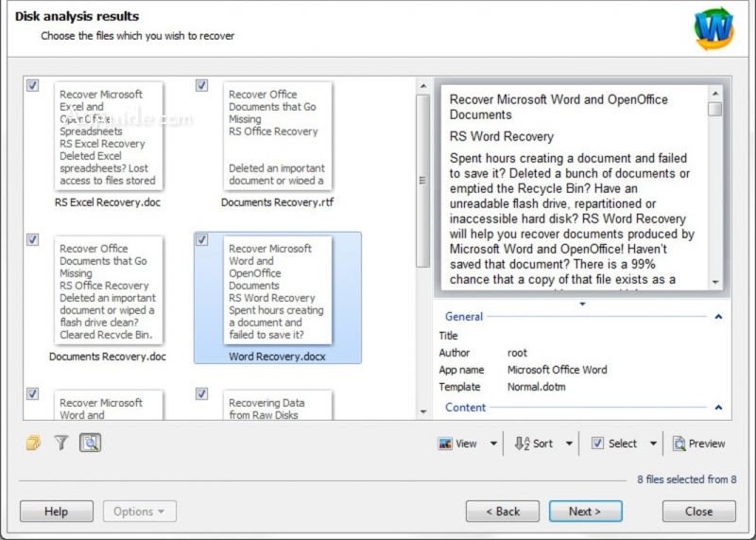Select the RS Excel Recovery.doc thumbnail
Viewport: 756px width, 540px height.
tap(109, 135)
